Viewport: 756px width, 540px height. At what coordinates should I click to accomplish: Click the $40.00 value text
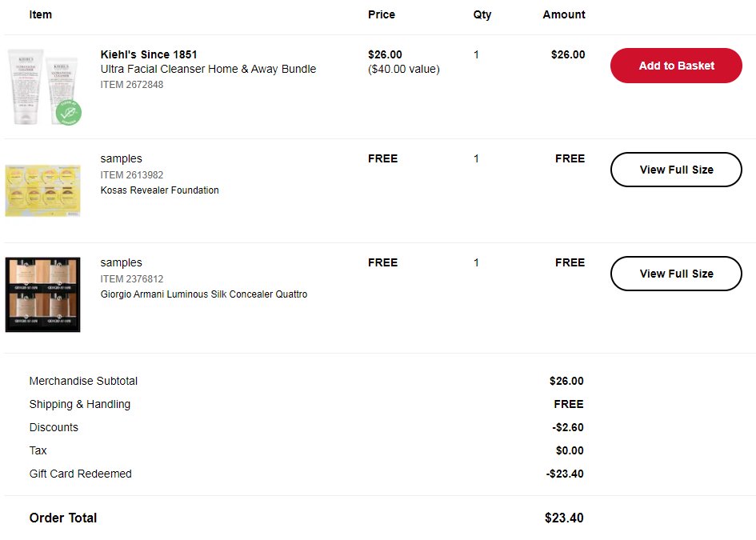(x=403, y=70)
